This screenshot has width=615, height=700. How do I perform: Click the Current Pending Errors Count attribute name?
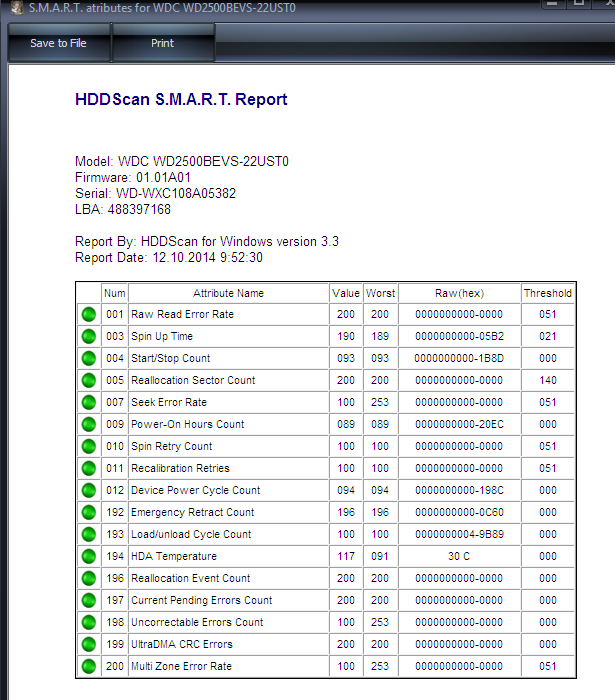[x=201, y=600]
